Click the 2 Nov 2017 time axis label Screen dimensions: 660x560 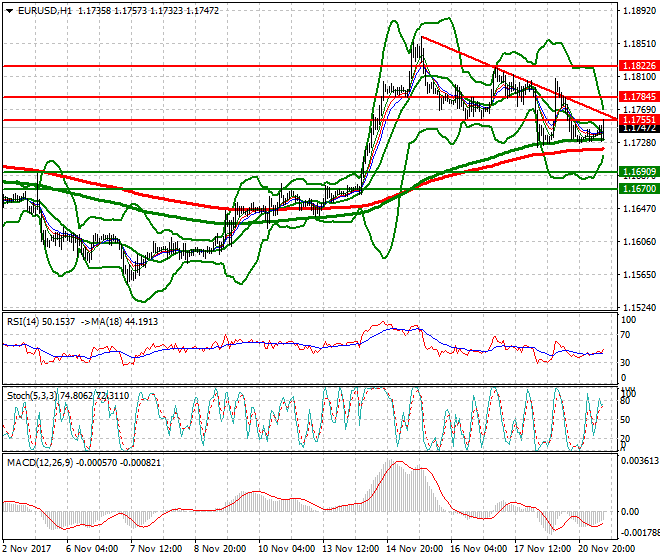tap(27, 549)
